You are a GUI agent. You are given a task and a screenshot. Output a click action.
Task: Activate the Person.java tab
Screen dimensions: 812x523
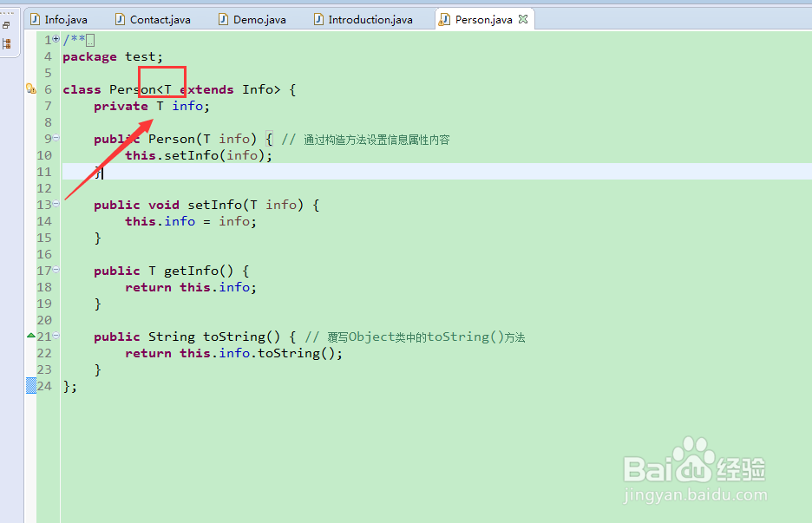point(484,20)
